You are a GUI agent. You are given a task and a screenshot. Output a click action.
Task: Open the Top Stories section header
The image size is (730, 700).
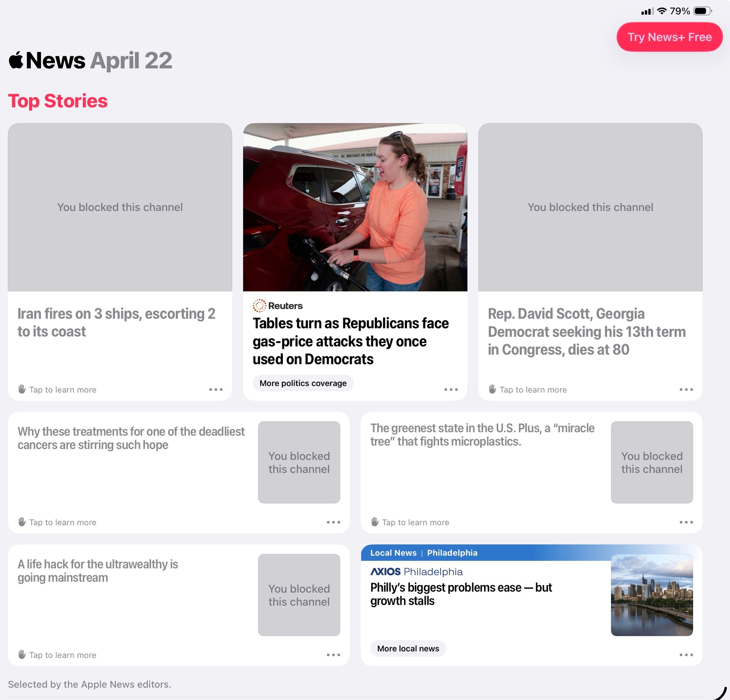(x=58, y=101)
